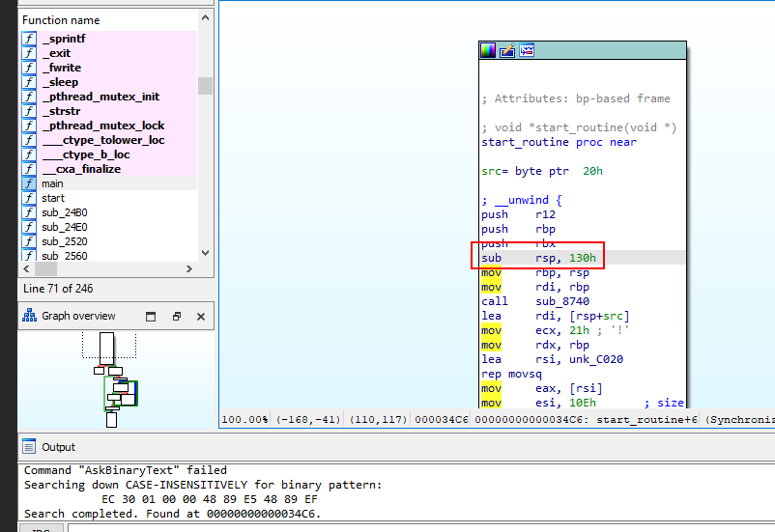Select sub_24B0 in function list
This screenshot has width=775, height=532.
(x=64, y=212)
